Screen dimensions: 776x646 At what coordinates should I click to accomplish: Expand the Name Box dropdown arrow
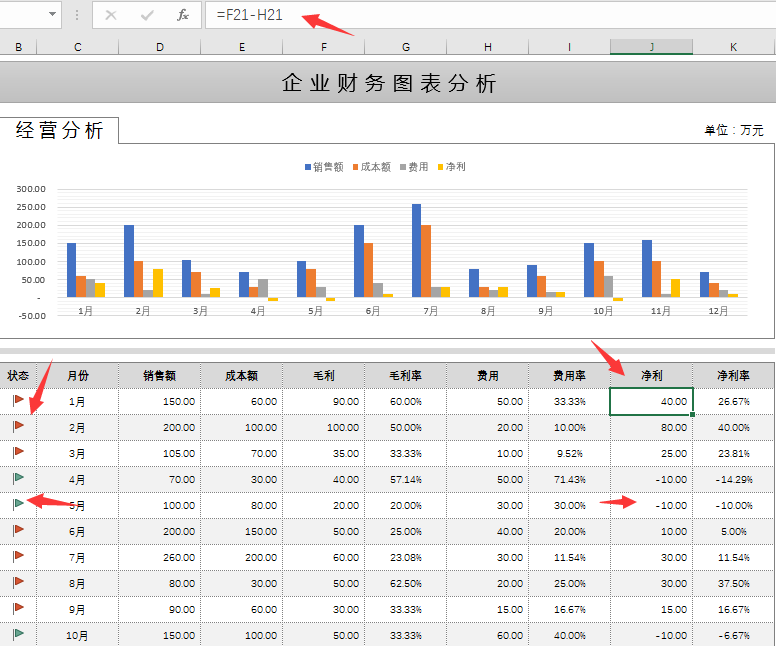click(51, 15)
